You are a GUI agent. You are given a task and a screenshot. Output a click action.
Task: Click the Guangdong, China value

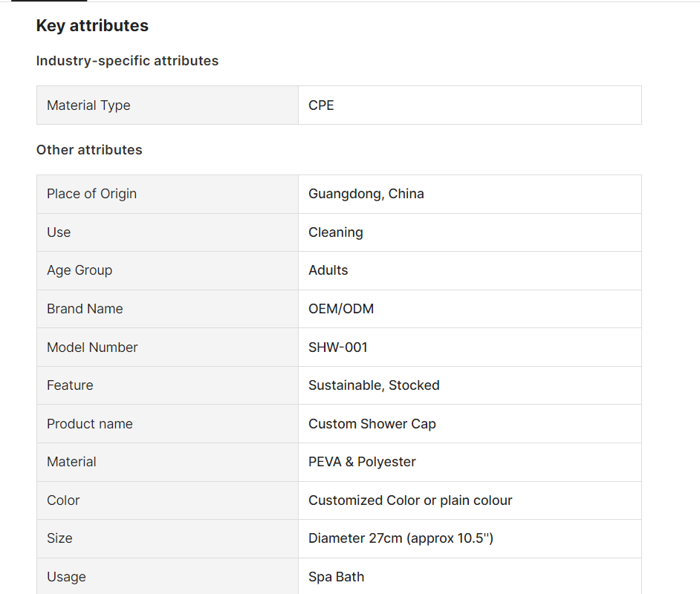pyautogui.click(x=366, y=194)
